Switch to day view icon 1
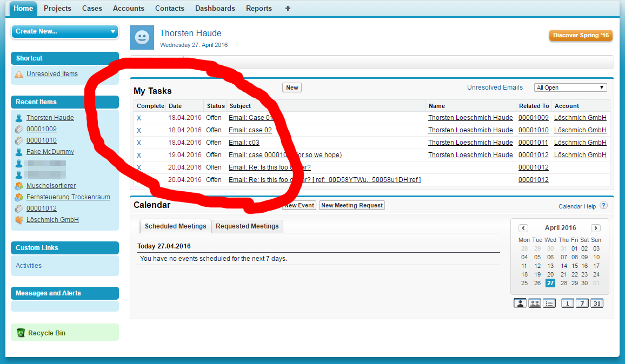Screen dimensions: 625x364 [568, 304]
